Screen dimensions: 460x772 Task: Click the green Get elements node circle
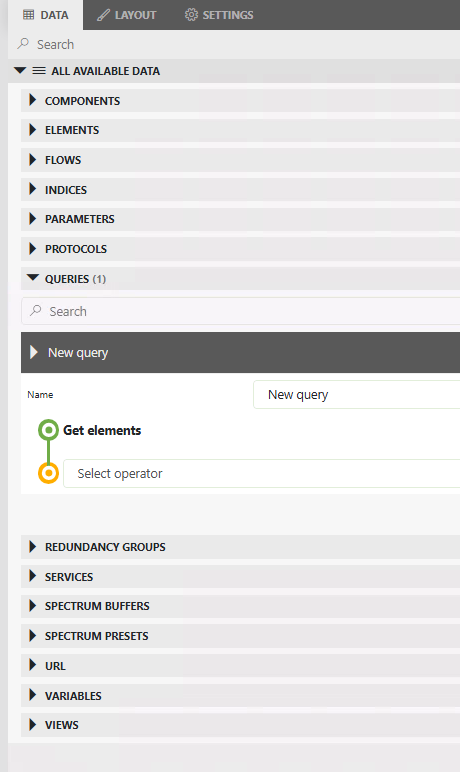click(x=48, y=430)
